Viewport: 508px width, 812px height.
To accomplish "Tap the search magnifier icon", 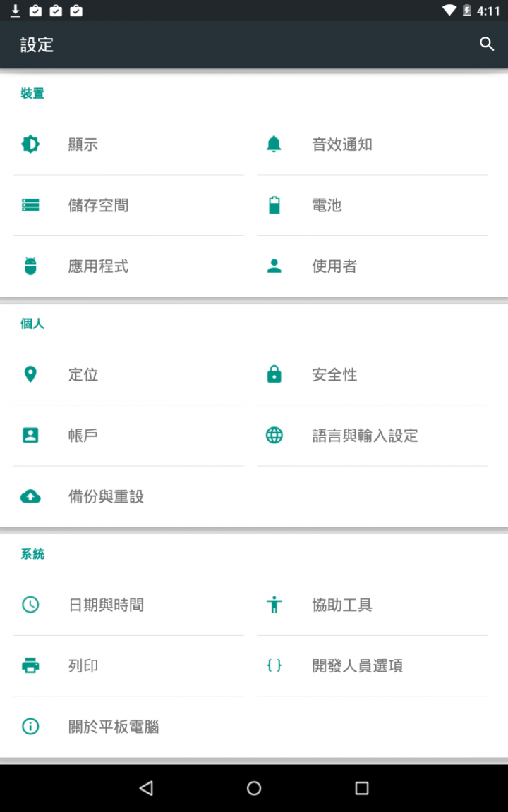I will pos(487,44).
